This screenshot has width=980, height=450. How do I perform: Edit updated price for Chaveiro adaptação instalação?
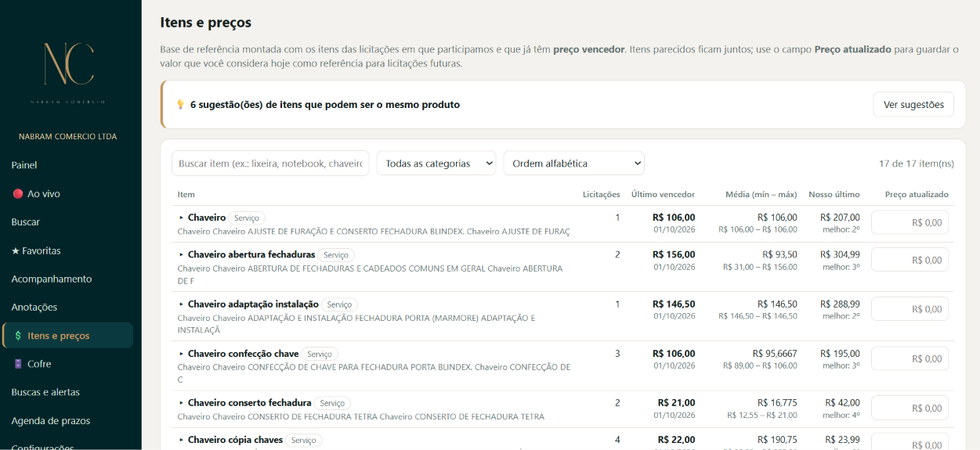(909, 309)
